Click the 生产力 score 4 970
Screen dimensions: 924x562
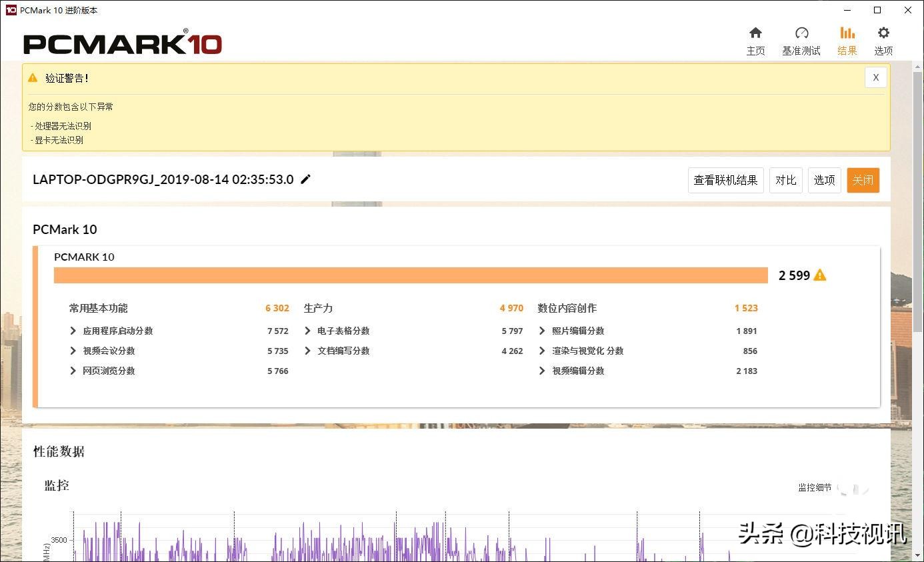pyautogui.click(x=511, y=308)
